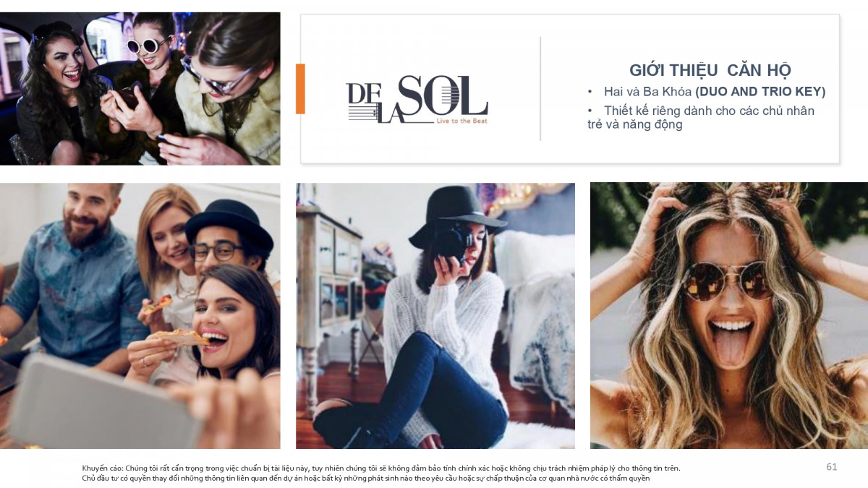Click the vertical divider line in header
The height and width of the screenshot is (488, 868).
pyautogui.click(x=540, y=88)
